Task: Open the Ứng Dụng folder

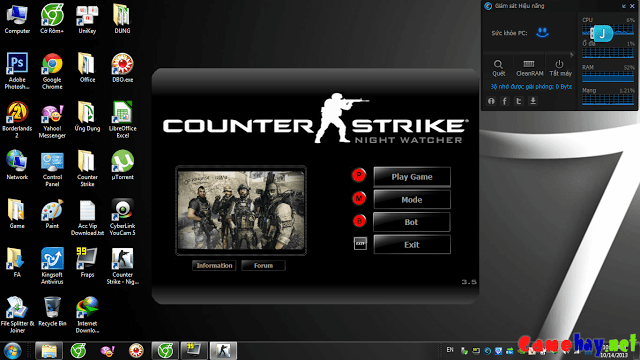Action: tap(87, 116)
